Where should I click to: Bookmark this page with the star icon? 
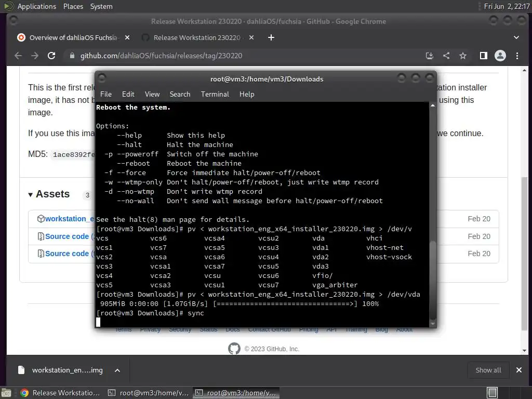463,56
